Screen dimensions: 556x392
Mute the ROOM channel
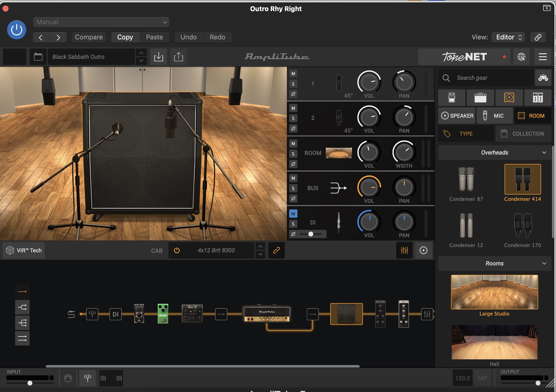coord(293,144)
